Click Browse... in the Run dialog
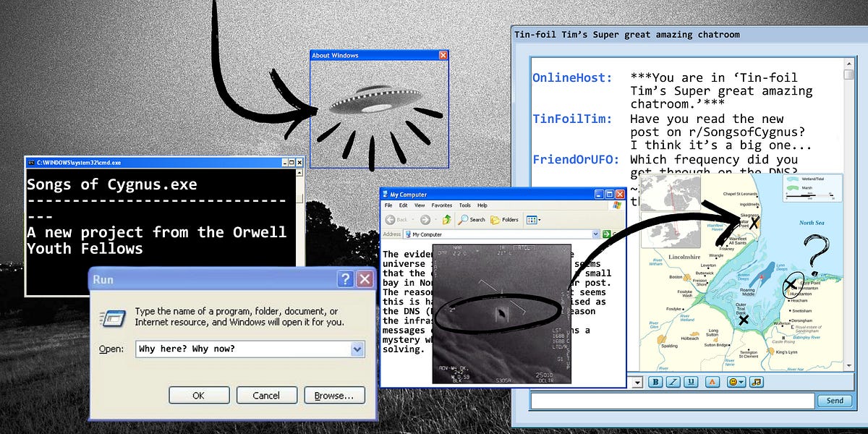868x434 pixels. tap(334, 396)
